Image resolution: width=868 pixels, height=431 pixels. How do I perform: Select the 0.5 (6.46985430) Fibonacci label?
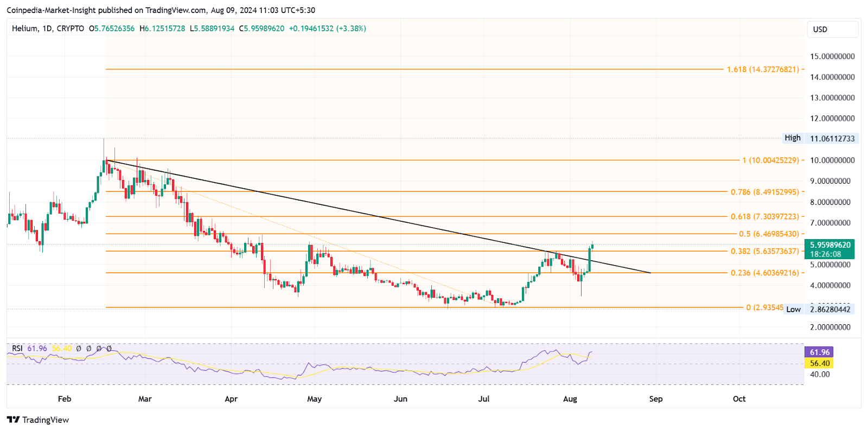tap(769, 234)
